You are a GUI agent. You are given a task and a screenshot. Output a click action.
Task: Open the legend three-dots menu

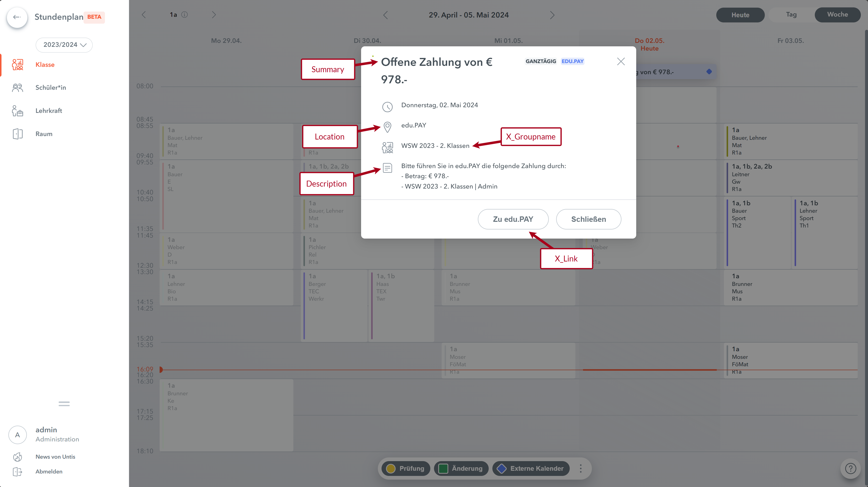580,469
